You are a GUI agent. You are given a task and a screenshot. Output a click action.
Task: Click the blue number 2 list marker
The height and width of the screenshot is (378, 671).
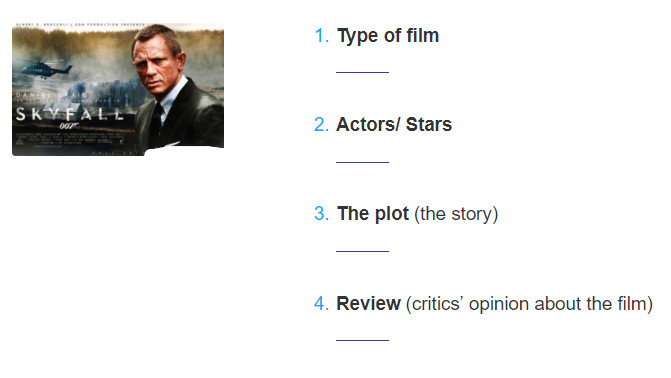pos(321,125)
